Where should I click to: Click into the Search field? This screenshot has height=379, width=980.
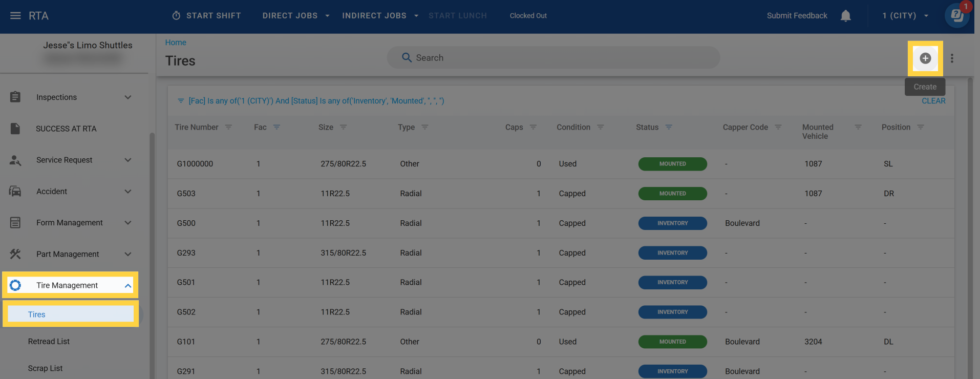click(x=553, y=58)
